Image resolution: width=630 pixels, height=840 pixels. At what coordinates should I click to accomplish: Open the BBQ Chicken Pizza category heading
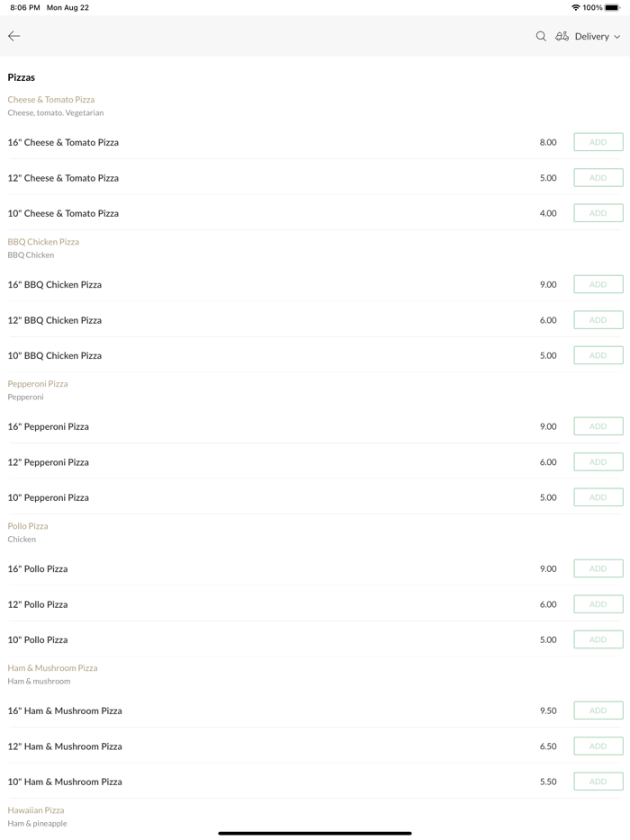43,242
